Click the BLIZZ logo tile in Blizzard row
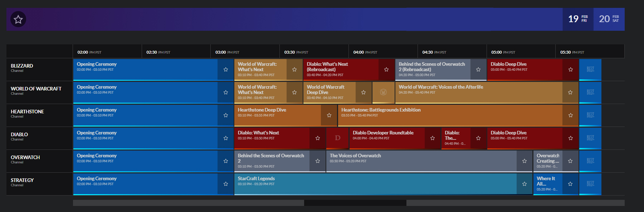644x212 pixels. pos(590,69)
